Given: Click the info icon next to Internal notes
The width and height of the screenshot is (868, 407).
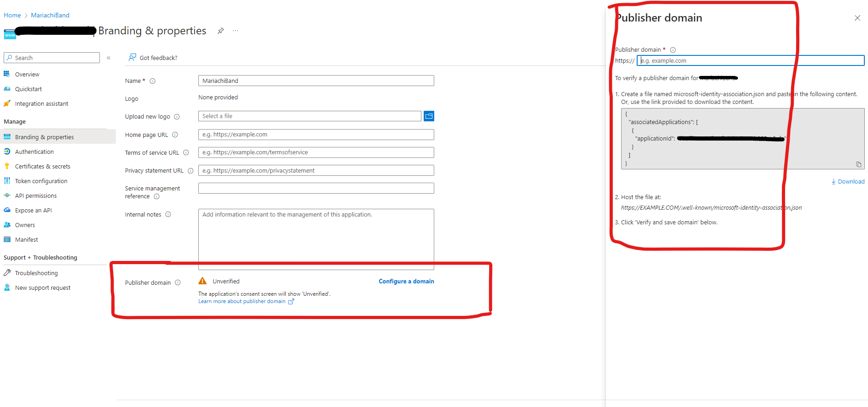Looking at the screenshot, I should (x=168, y=215).
